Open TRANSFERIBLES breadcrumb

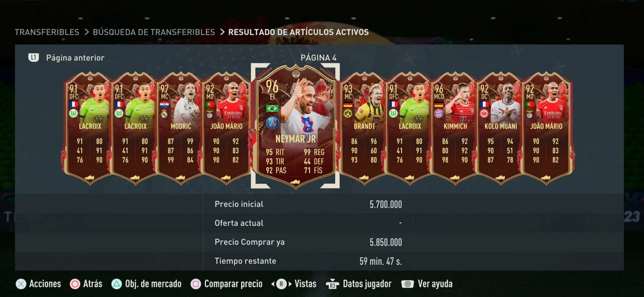47,32
